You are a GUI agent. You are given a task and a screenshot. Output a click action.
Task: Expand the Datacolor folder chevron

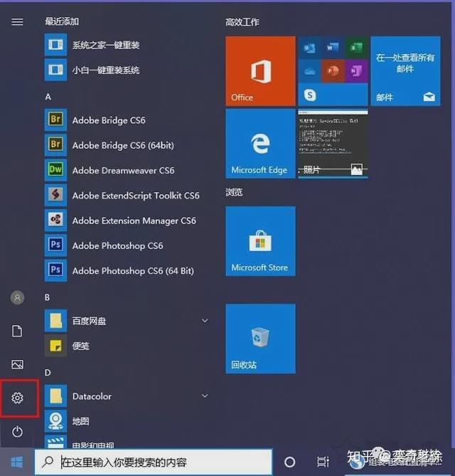coord(205,396)
